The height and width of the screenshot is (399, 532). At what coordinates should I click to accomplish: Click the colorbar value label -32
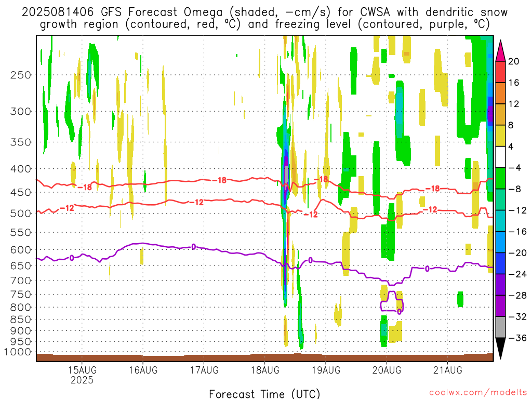(517, 316)
